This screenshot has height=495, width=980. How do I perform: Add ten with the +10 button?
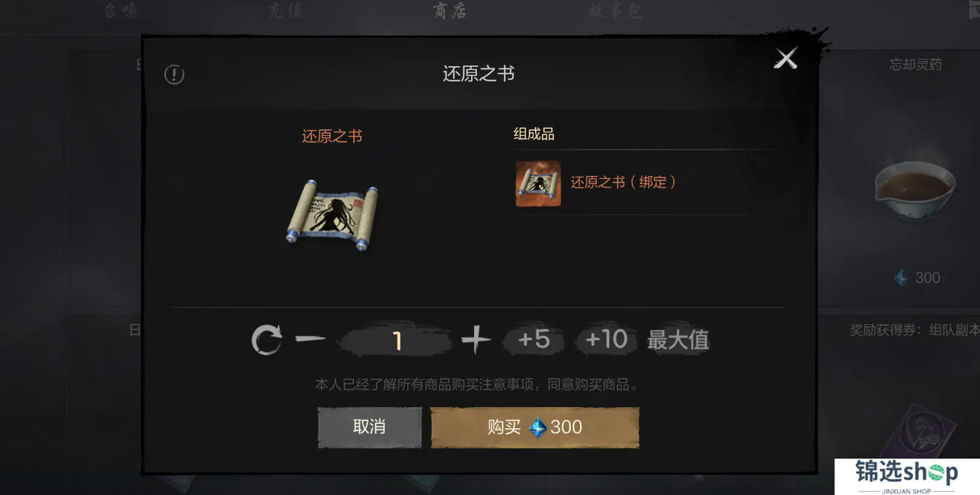(x=606, y=339)
